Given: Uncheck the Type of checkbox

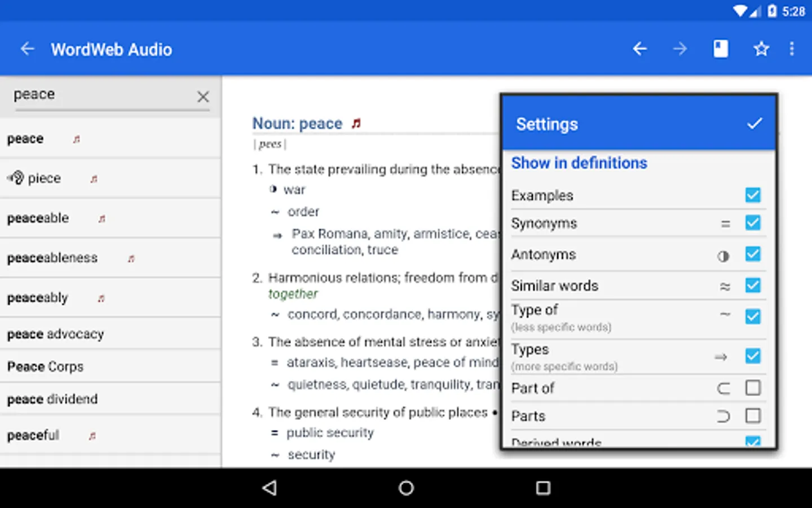Looking at the screenshot, I should click(x=753, y=316).
